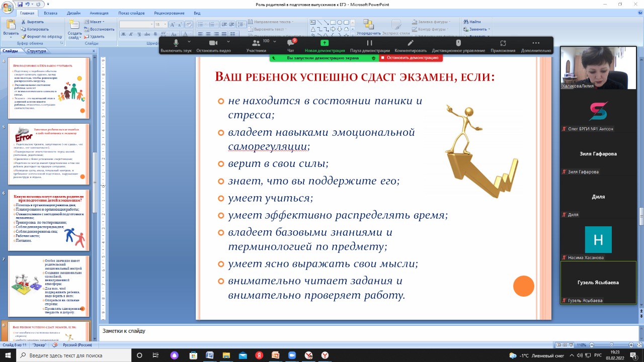This screenshot has height=362, width=644.
Task: Pause the screen demonstration
Action: (369, 44)
